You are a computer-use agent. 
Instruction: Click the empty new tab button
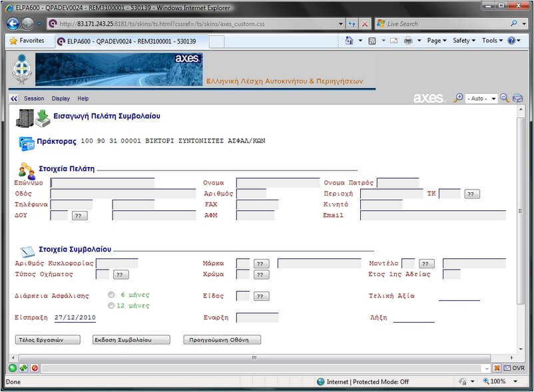point(216,41)
